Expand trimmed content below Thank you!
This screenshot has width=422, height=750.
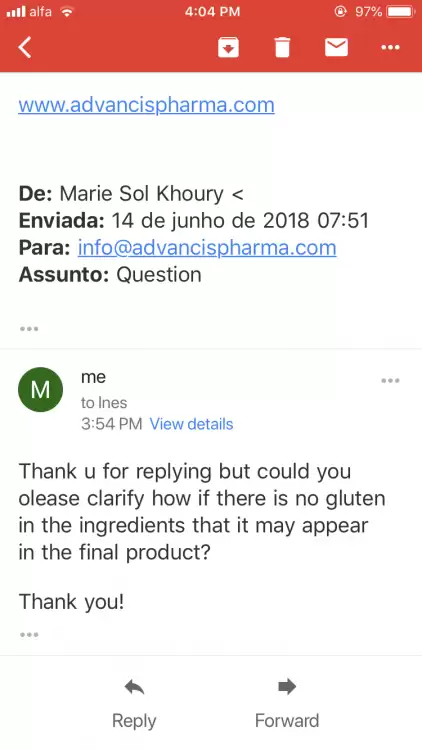29,635
